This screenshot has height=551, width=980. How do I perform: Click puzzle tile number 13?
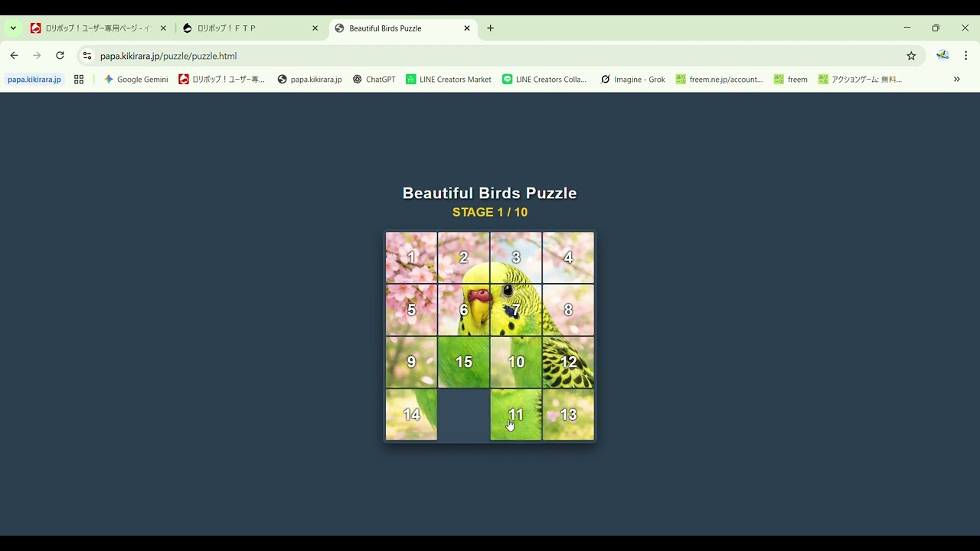pyautogui.click(x=568, y=415)
